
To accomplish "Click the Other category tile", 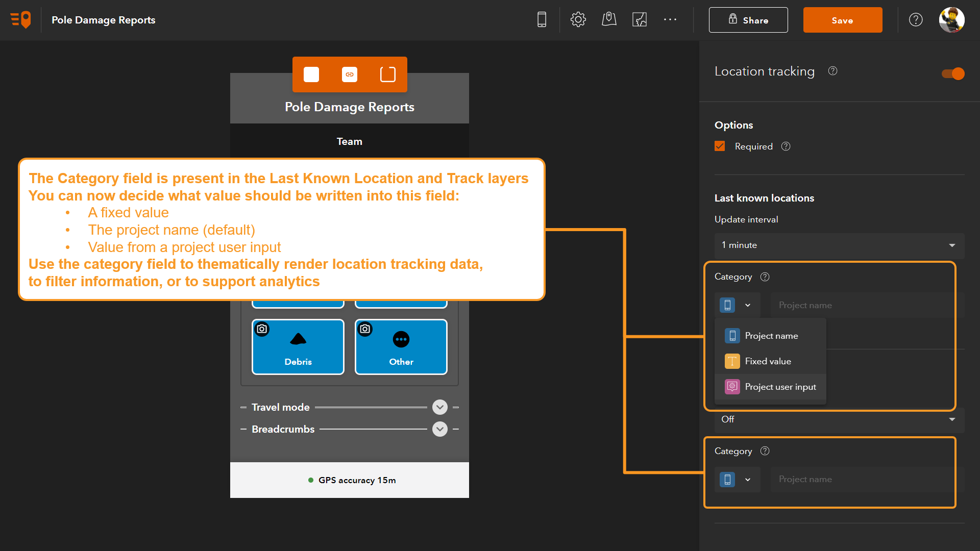I will (x=401, y=347).
